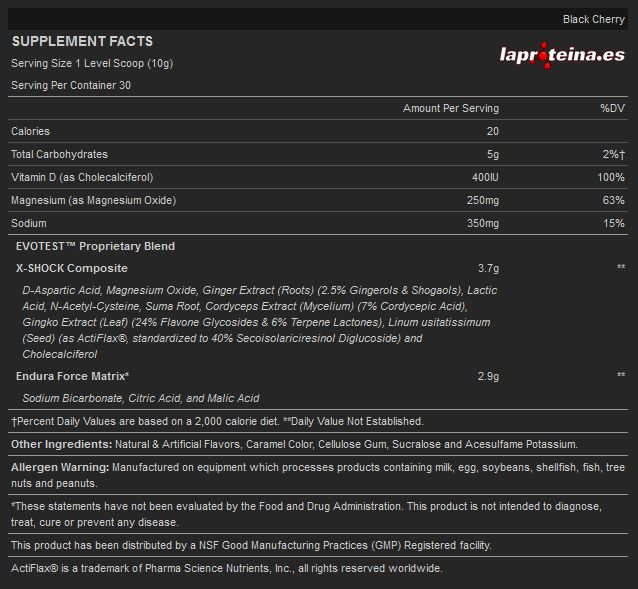Click the 250mg magnesium amount

[483, 200]
